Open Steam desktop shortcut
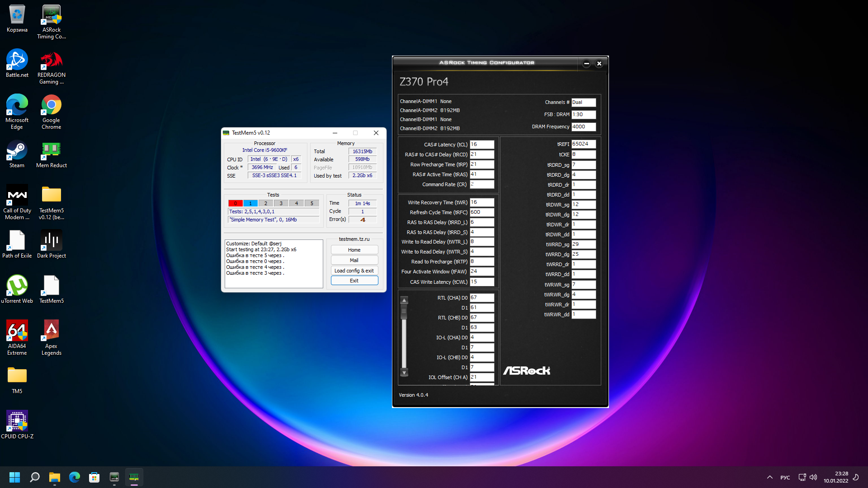The width and height of the screenshot is (868, 488). pyautogui.click(x=17, y=150)
